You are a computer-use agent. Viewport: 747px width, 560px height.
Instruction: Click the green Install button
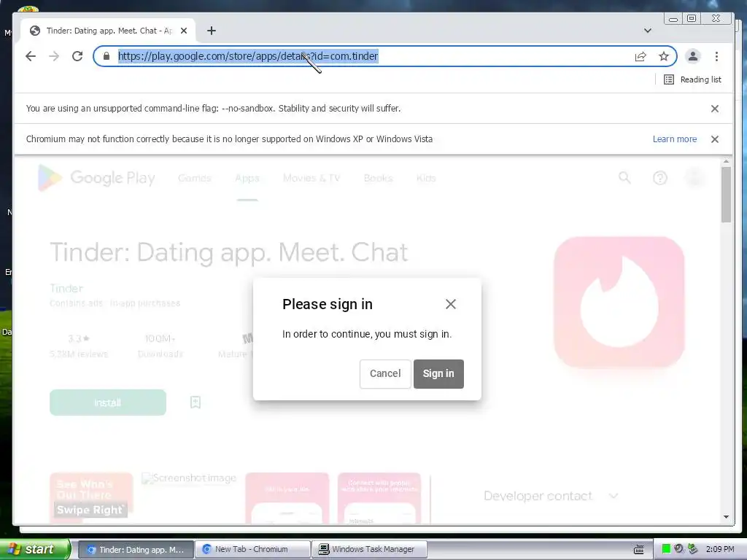108,402
